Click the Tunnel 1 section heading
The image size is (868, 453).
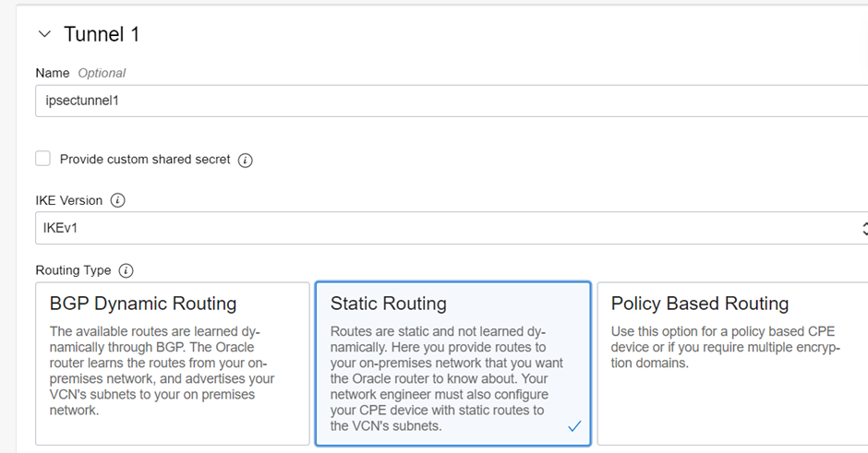[102, 34]
